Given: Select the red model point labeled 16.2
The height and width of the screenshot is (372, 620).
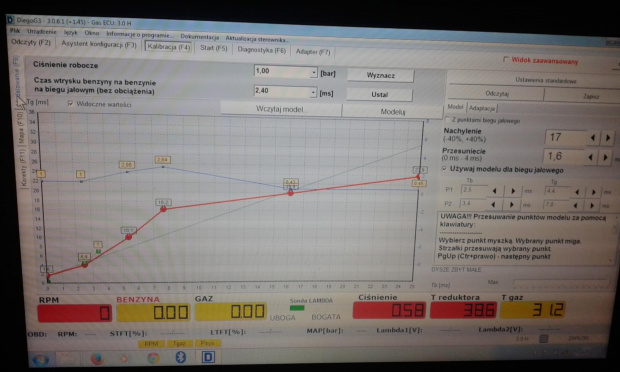Looking at the screenshot, I should click(x=163, y=209).
